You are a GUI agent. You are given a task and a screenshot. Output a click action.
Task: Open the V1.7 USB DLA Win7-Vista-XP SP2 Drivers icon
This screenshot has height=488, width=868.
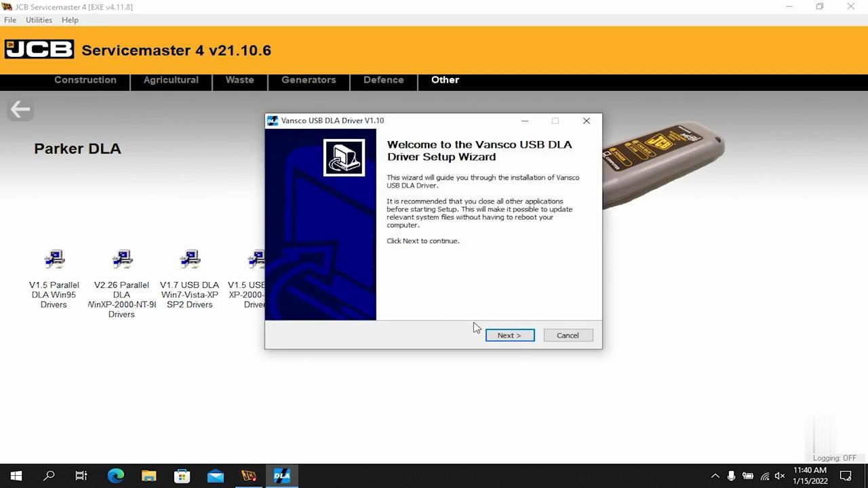(x=190, y=279)
